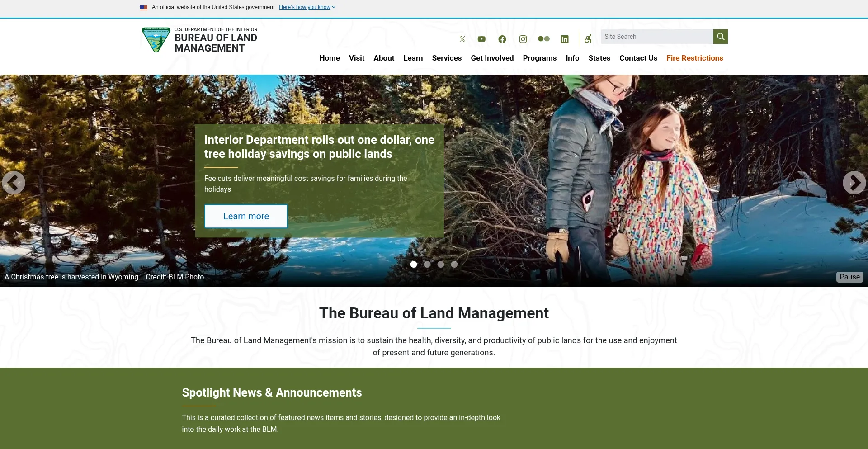
Task: Select the fourth carousel slide dot
Action: pos(454,265)
